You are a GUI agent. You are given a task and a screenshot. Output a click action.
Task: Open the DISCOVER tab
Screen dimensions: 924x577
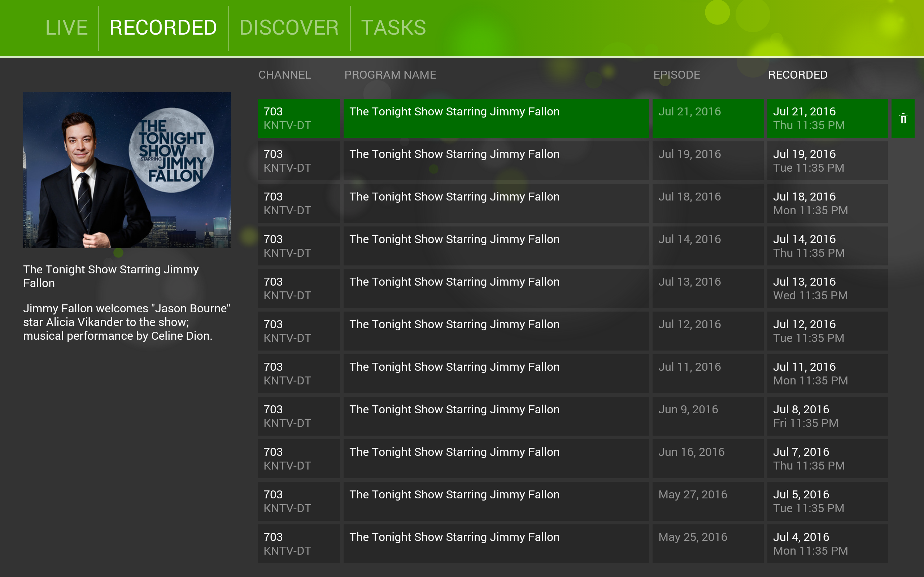[x=289, y=28]
